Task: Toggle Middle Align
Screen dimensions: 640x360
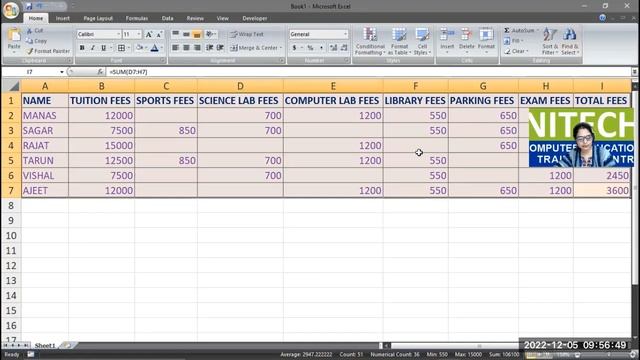Action: pos(187,34)
